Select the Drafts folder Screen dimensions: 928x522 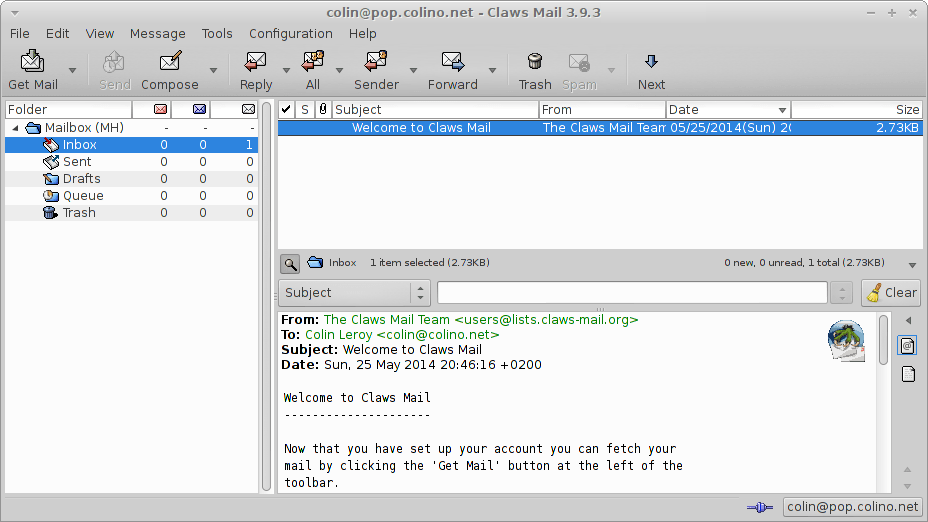tap(131, 179)
